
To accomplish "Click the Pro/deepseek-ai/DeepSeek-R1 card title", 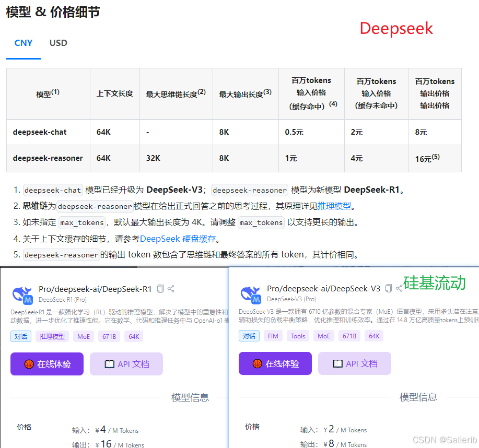I will click(95, 289).
